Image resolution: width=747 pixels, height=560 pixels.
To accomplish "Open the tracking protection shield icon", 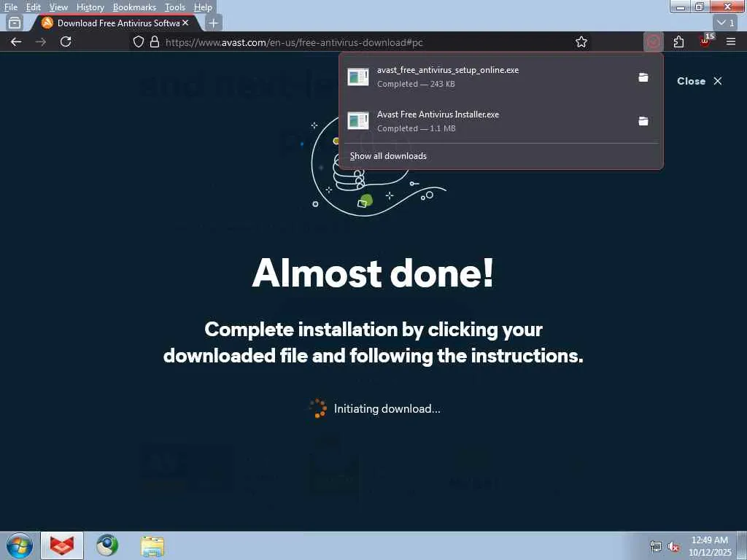I will (138, 42).
